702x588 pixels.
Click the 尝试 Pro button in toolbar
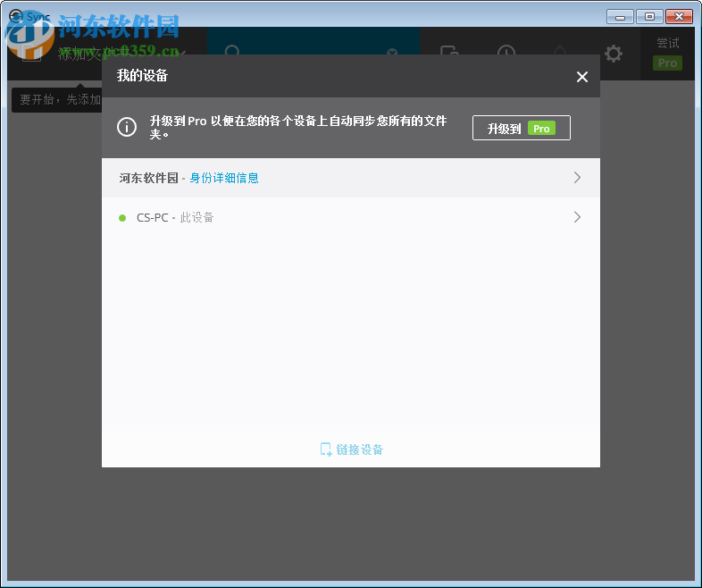tap(667, 54)
